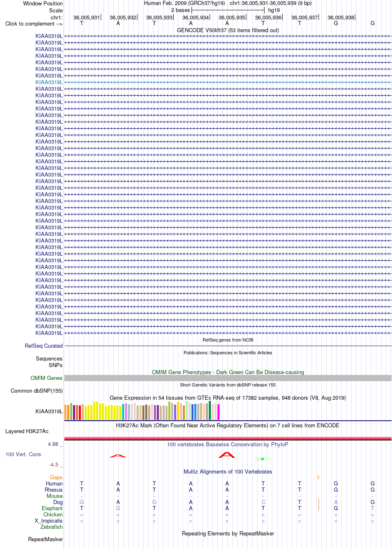The image size is (392, 549).
Task: Click the 'Human Feb. 2009 (GRCh37/hg19)' header text
Action: pyautogui.click(x=184, y=3)
